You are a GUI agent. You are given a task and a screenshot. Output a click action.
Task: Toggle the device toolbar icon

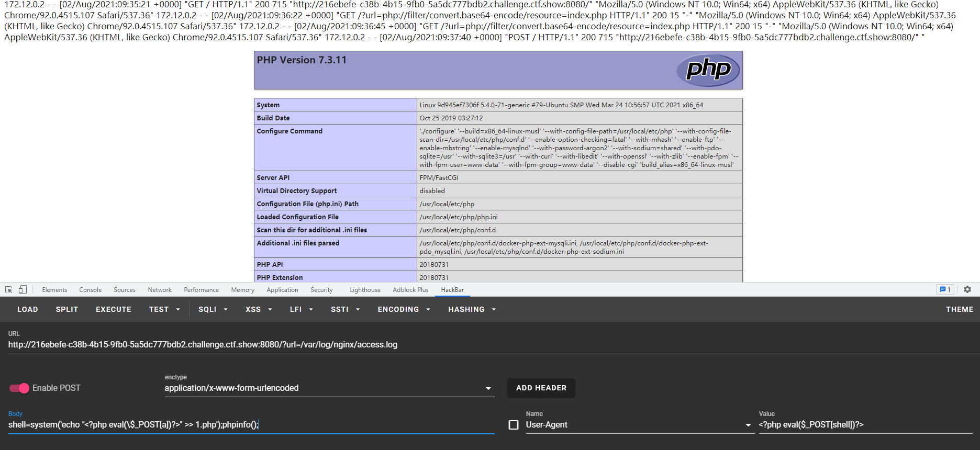[x=23, y=289]
